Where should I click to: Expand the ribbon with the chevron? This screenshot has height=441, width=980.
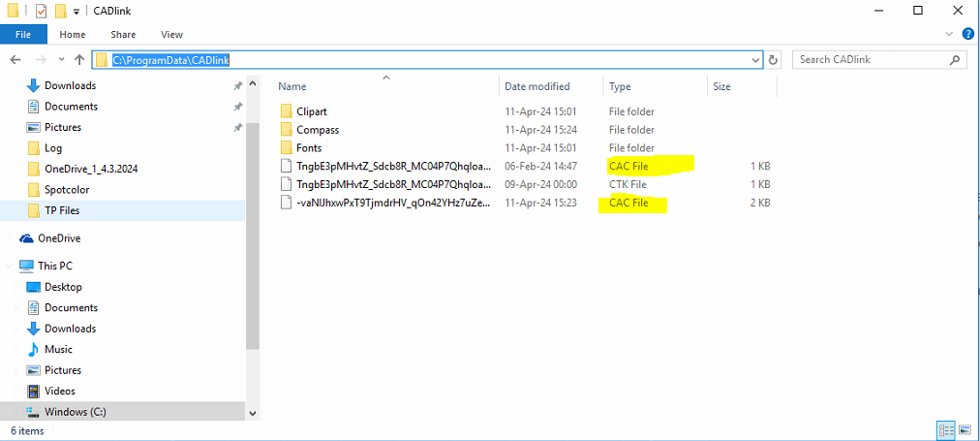tap(951, 35)
